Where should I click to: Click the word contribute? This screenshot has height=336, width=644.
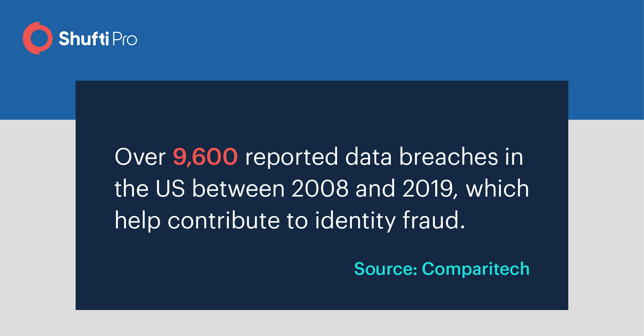223,220
